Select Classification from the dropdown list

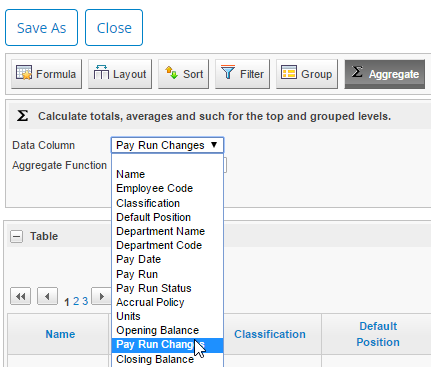pos(167,203)
